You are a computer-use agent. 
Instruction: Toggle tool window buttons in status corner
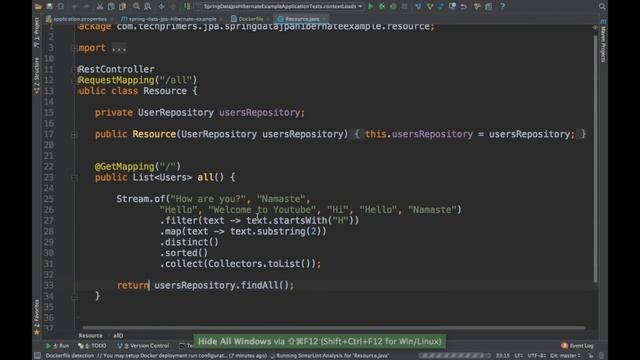click(38, 356)
